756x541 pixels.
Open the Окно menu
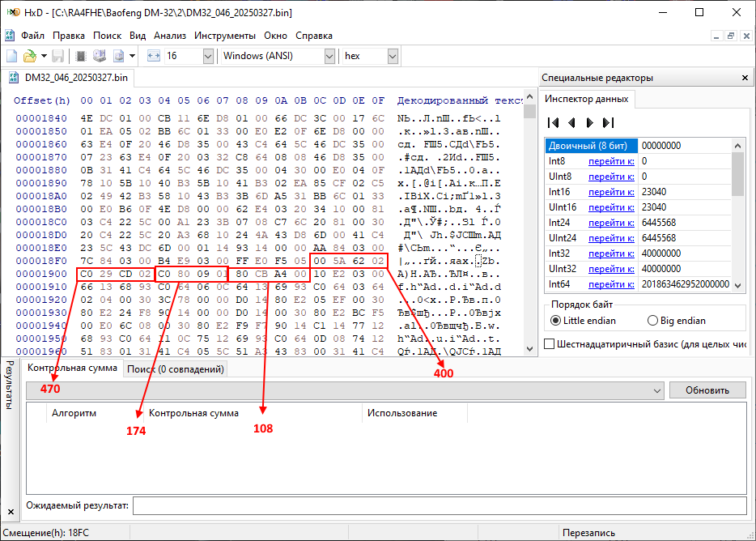pyautogui.click(x=275, y=36)
